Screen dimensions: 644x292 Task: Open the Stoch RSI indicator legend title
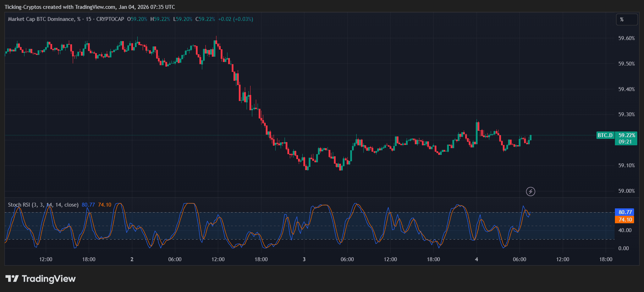(x=43, y=205)
